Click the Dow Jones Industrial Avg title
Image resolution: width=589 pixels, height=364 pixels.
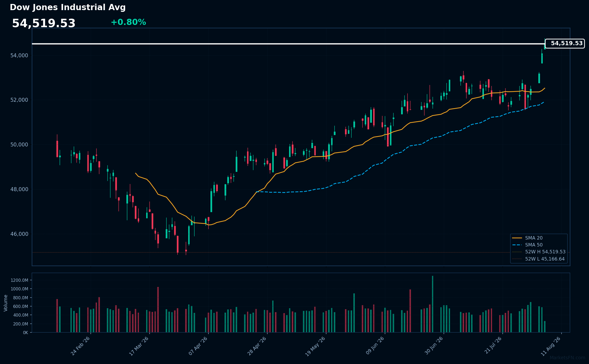coord(68,7)
